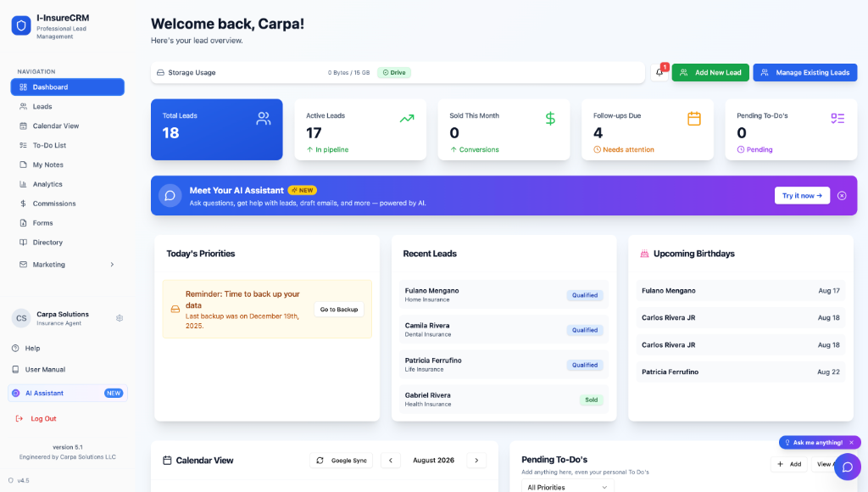Click the settings gear beside Carpa Solutions
This screenshot has height=492, width=868.
(x=120, y=318)
